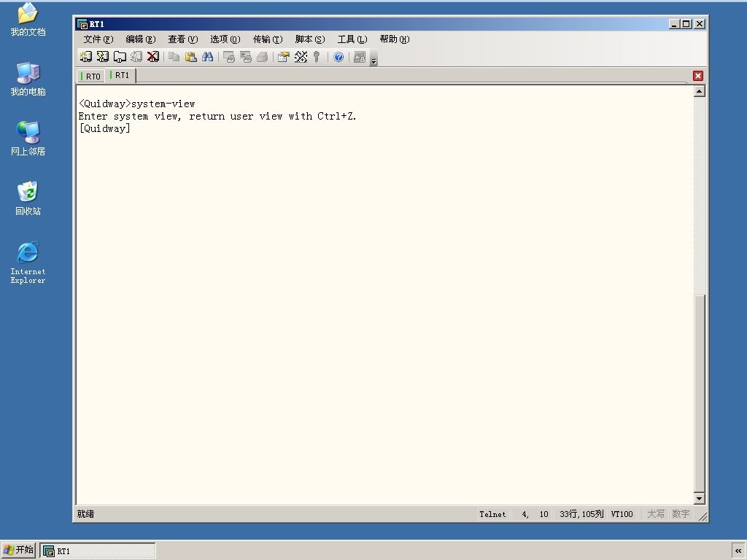Open the 开始 Start button
The image size is (747, 560).
pyautogui.click(x=18, y=551)
